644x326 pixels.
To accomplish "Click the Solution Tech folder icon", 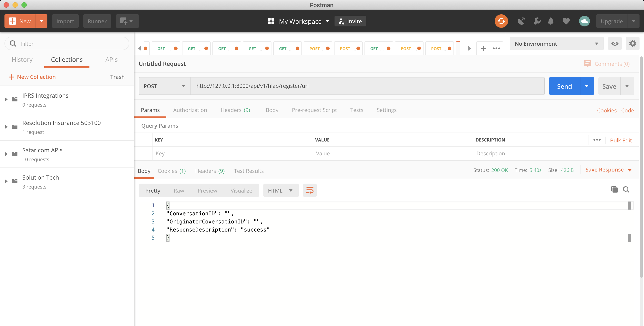I will coord(15,181).
